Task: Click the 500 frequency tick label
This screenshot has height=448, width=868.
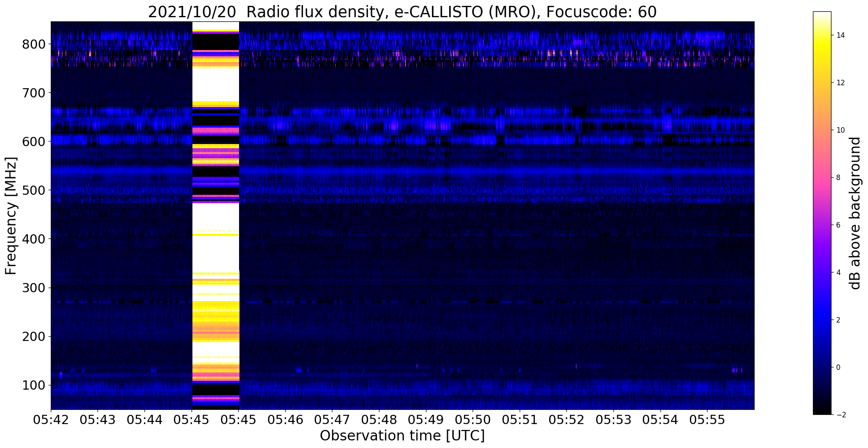Action: point(34,190)
